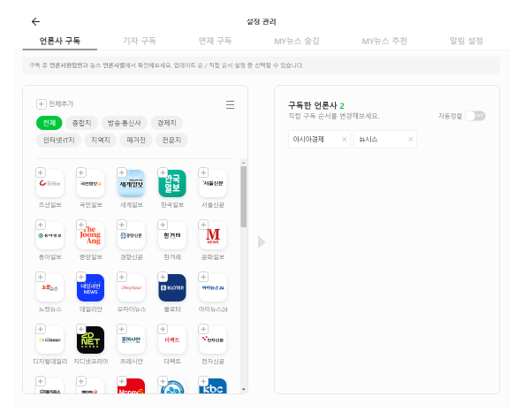Go to the 알림 설정 tab
524x420 pixels.
[467, 41]
